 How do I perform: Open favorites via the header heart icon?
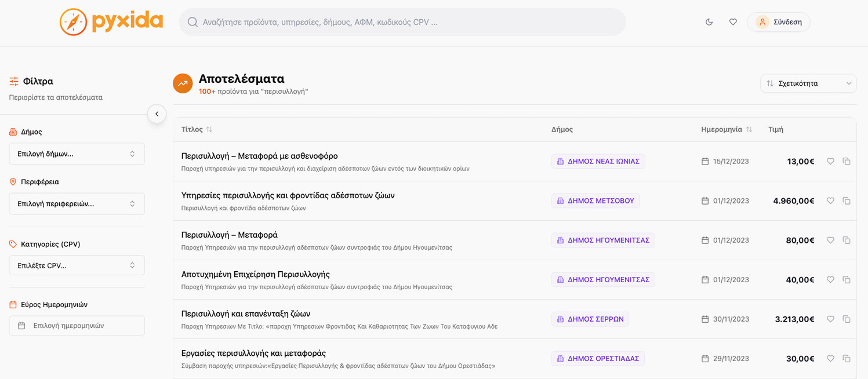[x=733, y=22]
